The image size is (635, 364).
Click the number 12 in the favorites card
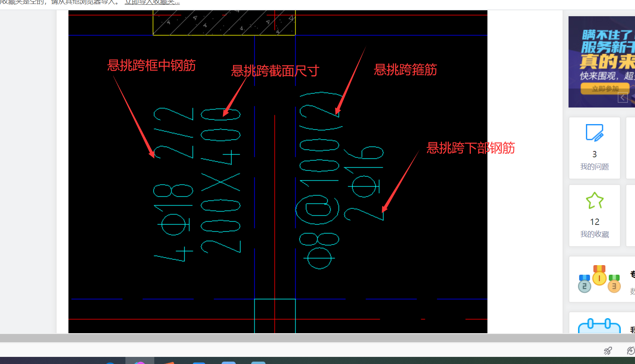tap(595, 222)
